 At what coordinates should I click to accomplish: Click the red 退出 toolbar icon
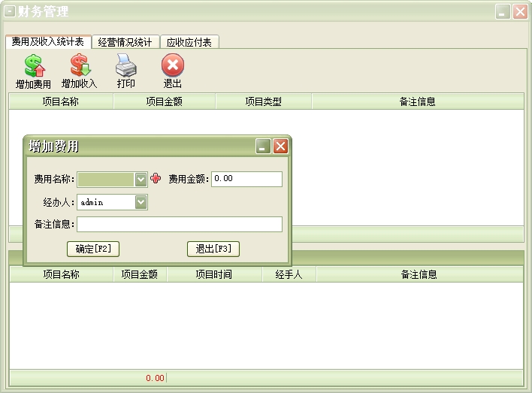(x=172, y=66)
